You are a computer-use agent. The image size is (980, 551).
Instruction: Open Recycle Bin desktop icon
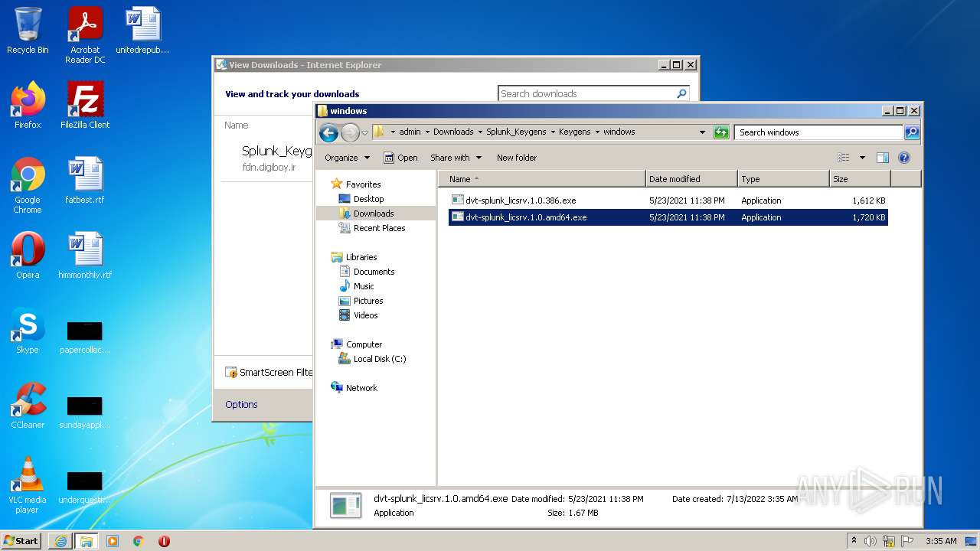28,31
